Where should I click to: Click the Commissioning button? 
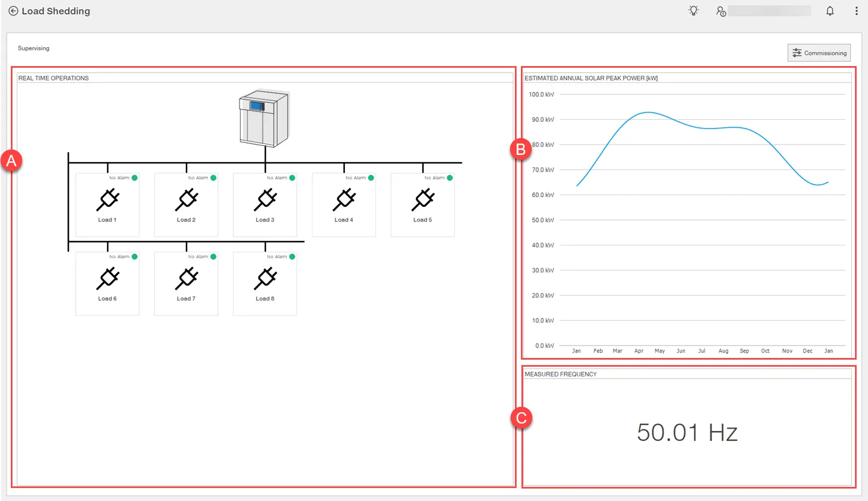pos(819,53)
